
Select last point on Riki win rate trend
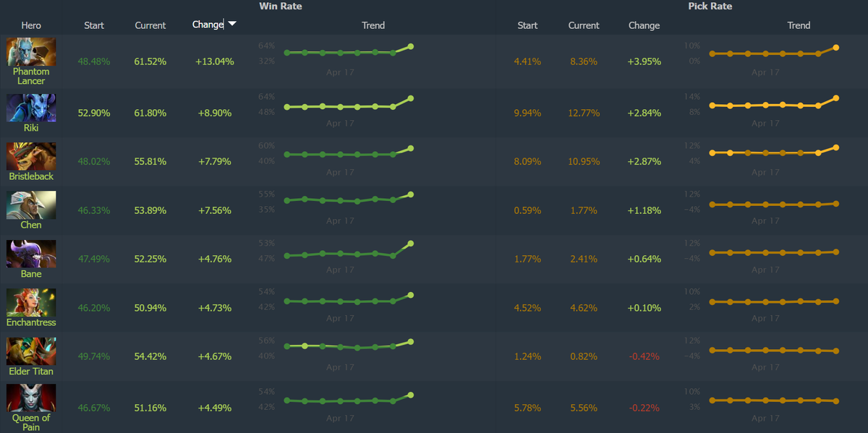pyautogui.click(x=411, y=98)
